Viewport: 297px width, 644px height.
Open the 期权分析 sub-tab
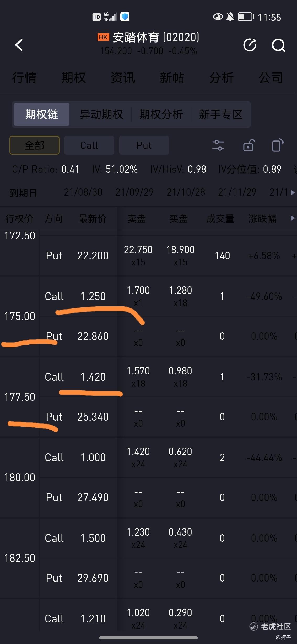pos(161,114)
